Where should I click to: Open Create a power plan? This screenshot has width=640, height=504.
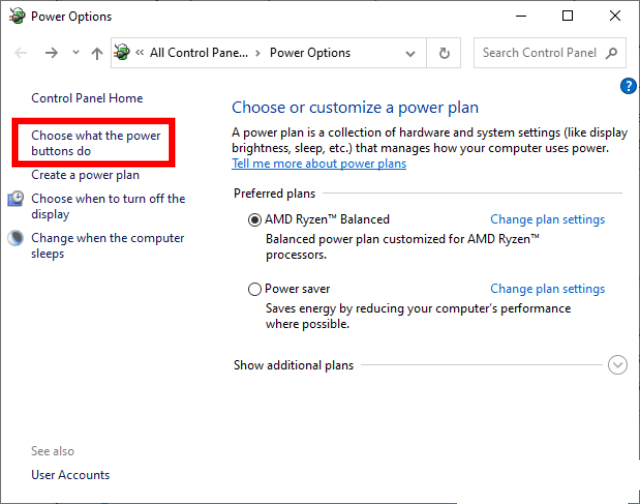pyautogui.click(x=85, y=175)
